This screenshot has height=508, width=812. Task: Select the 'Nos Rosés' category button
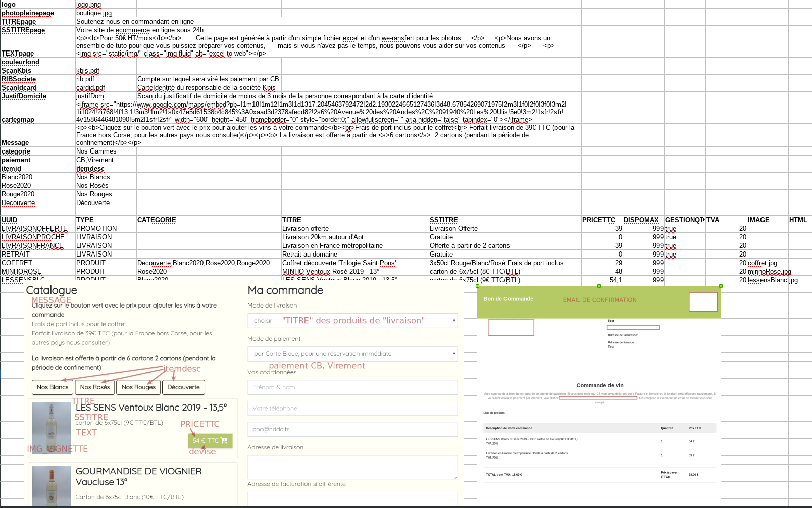[x=94, y=387]
